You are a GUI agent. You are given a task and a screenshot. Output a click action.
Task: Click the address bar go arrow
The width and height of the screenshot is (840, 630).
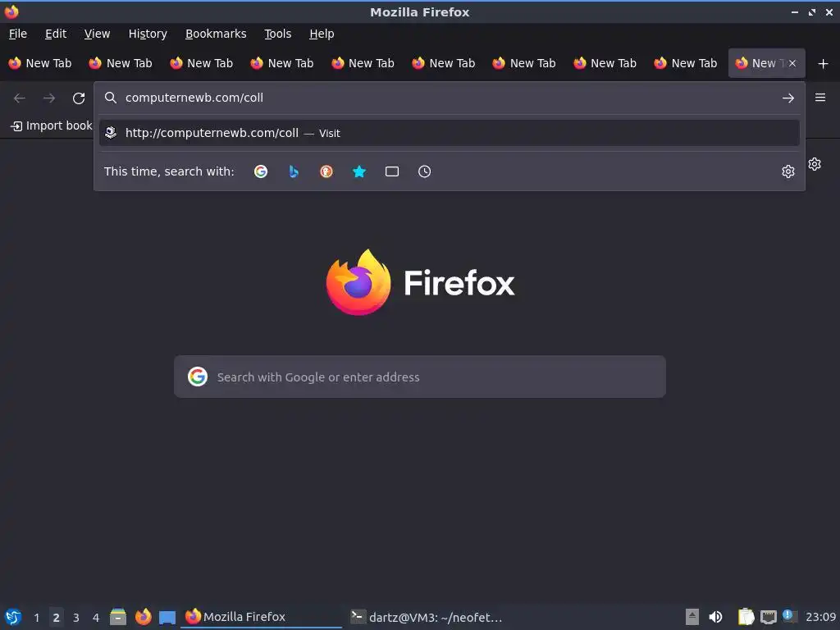787,98
